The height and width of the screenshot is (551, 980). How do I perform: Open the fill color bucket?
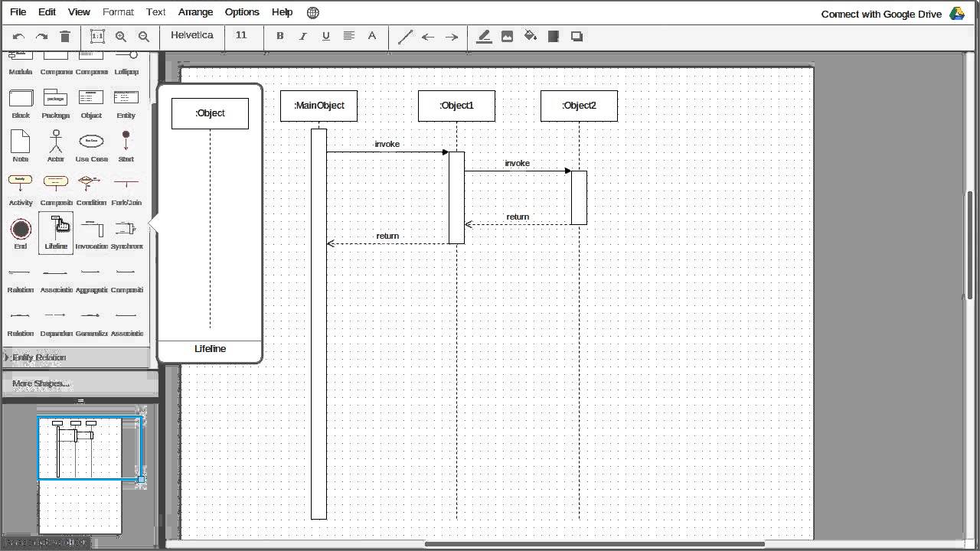(531, 36)
